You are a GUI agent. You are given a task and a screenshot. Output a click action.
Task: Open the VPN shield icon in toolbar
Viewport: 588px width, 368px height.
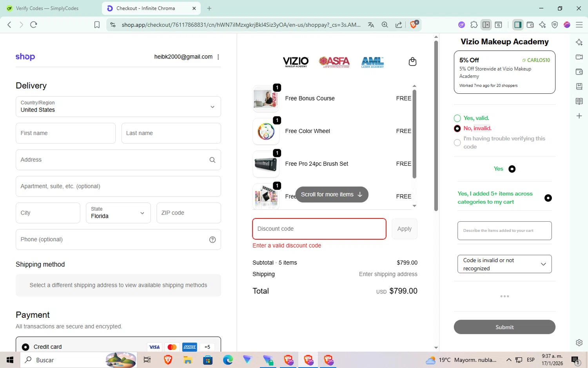click(x=555, y=25)
